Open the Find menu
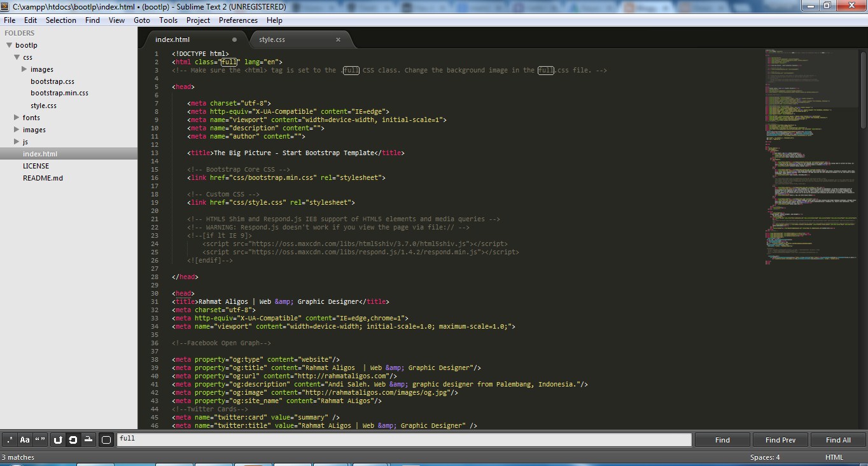 point(92,20)
